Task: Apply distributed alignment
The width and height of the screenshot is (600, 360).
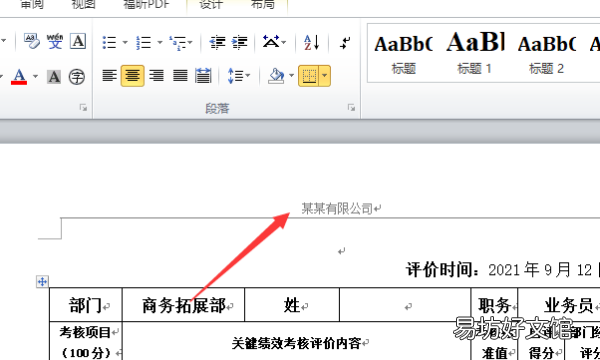Action: (x=203, y=75)
